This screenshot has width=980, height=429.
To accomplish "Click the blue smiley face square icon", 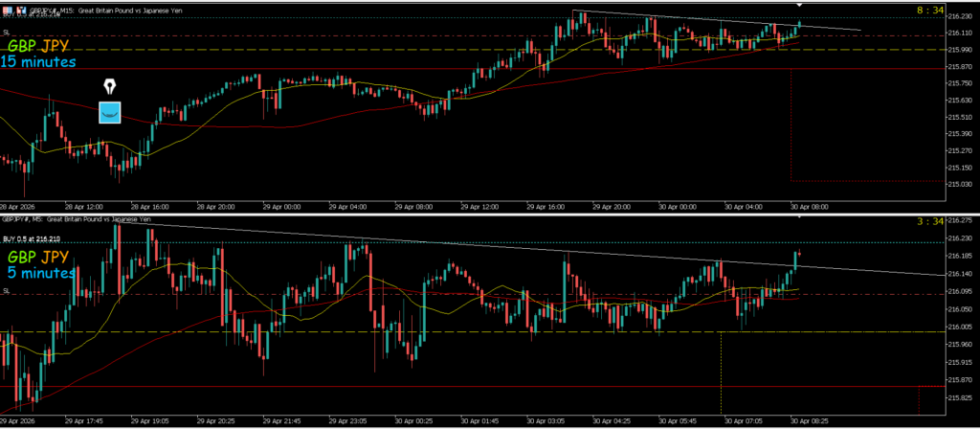I will click(110, 112).
